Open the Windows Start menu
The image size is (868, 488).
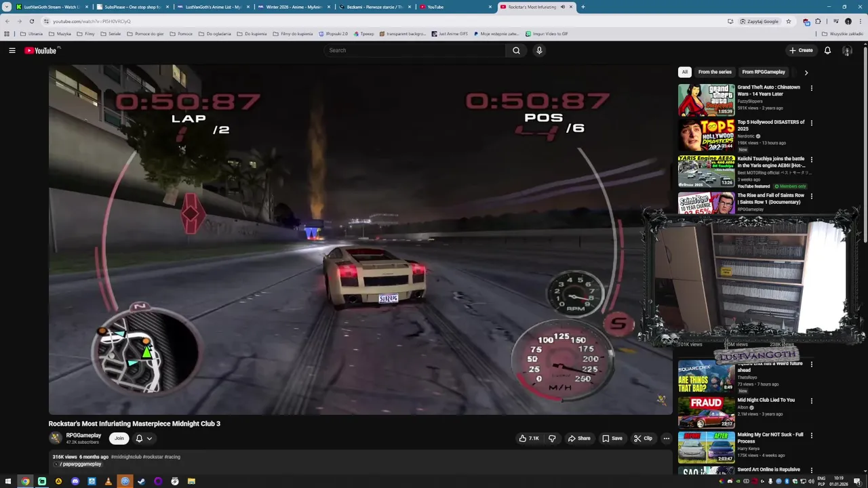tap(8, 481)
